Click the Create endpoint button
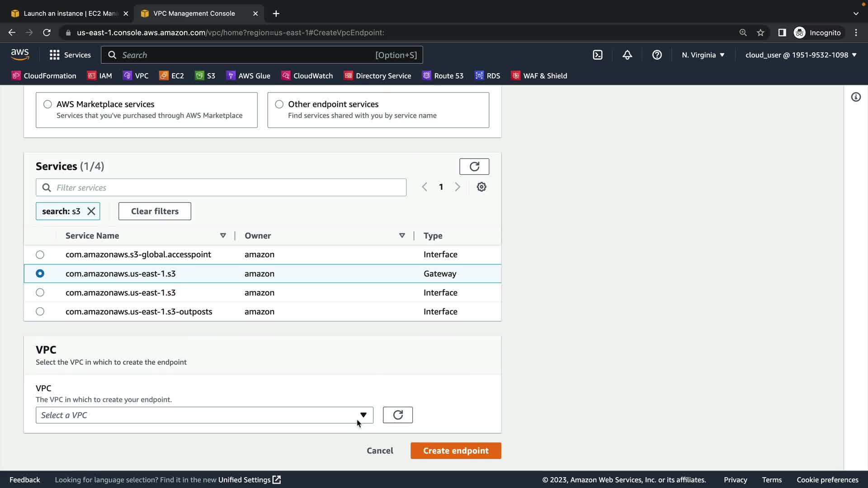The height and width of the screenshot is (488, 868). (455, 450)
